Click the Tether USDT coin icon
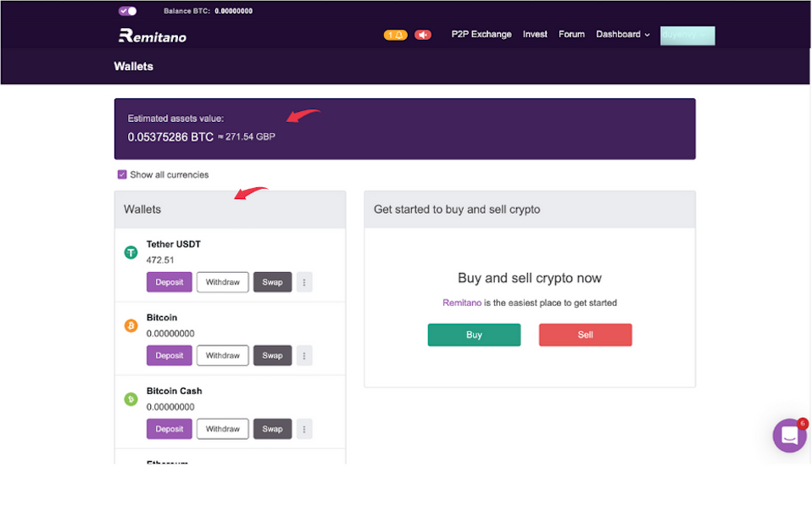Viewport: 812px width, 517px height. click(x=131, y=252)
